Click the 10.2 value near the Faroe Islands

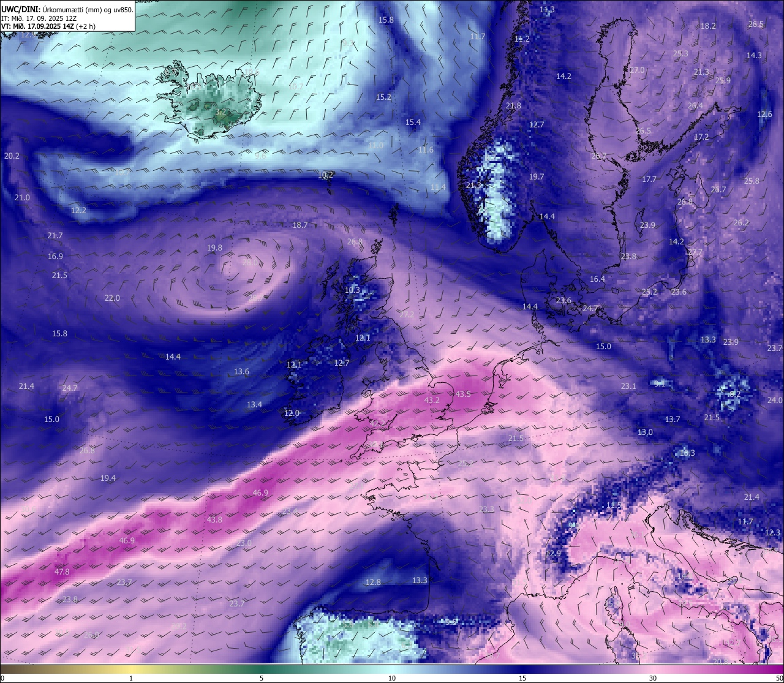click(325, 175)
